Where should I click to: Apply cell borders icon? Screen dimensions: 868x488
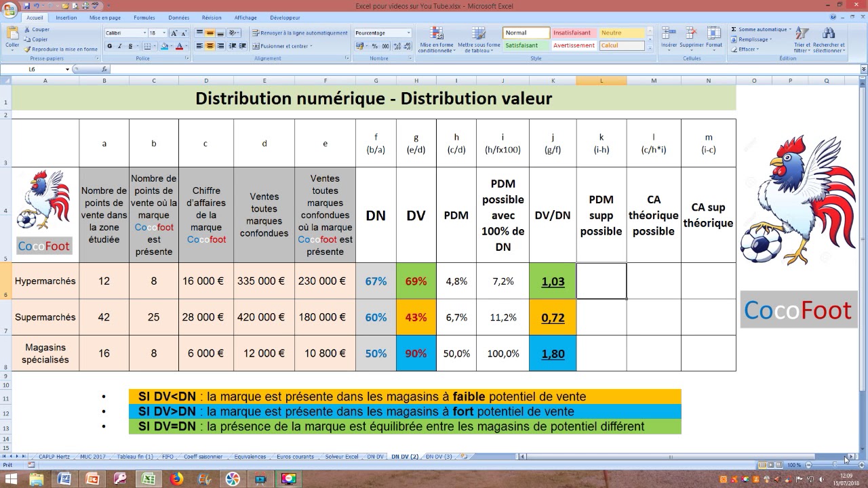[x=147, y=46]
